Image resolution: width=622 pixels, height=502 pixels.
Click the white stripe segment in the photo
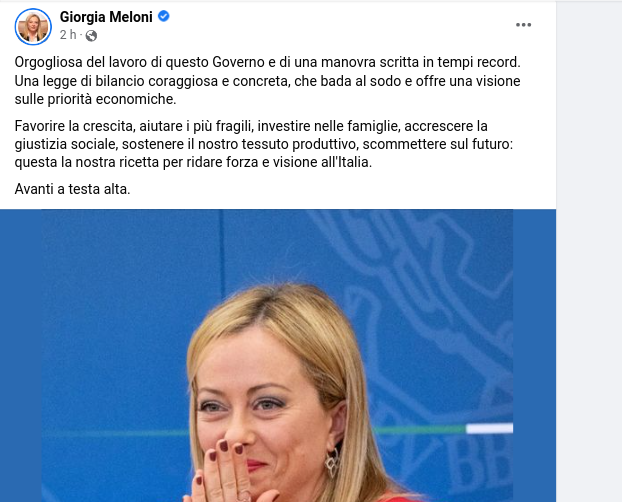489,429
